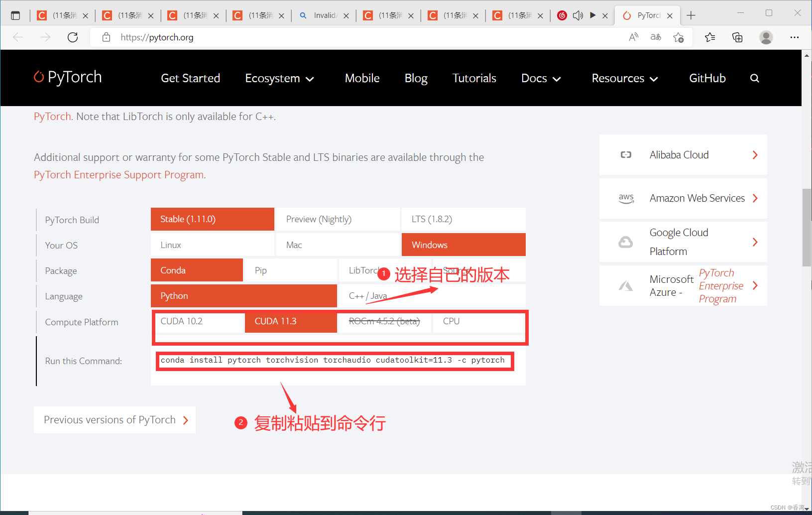Click the translate icon in address bar
This screenshot has width=812, height=515.
pos(656,37)
